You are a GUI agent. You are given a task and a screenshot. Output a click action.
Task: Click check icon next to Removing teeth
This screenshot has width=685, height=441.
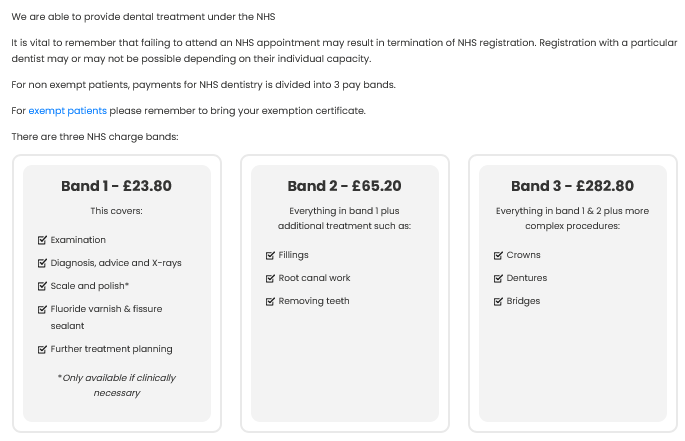click(270, 301)
